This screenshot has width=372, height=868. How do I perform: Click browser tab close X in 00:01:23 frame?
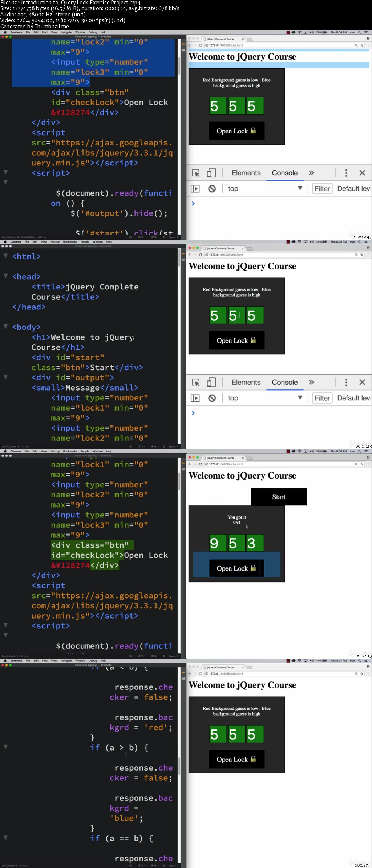243,248
